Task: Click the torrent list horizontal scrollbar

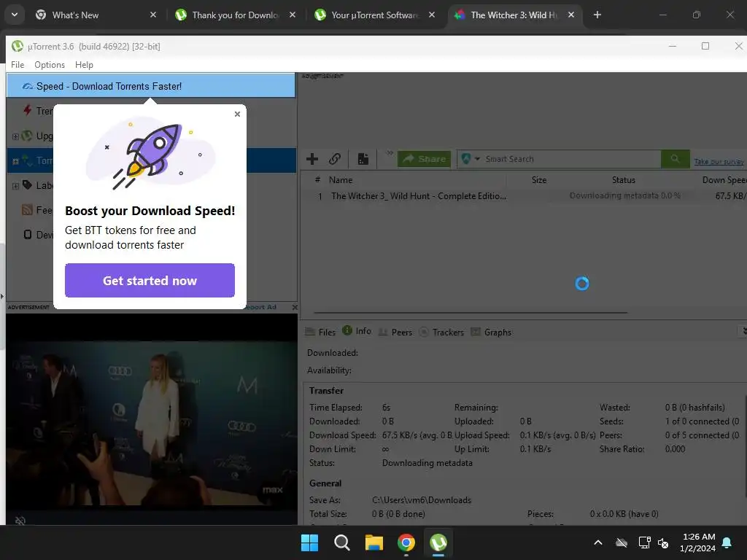Action: 471,313
